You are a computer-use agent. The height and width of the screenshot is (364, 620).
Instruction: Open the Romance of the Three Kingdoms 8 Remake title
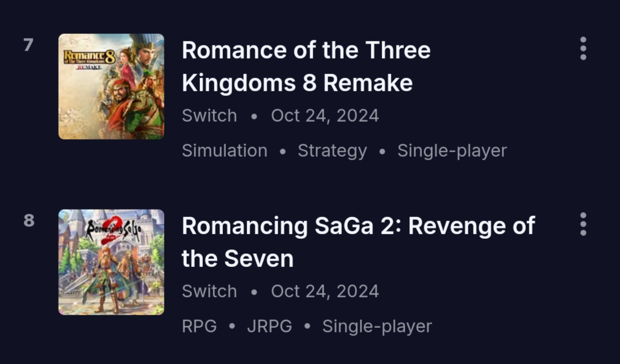pyautogui.click(x=306, y=67)
